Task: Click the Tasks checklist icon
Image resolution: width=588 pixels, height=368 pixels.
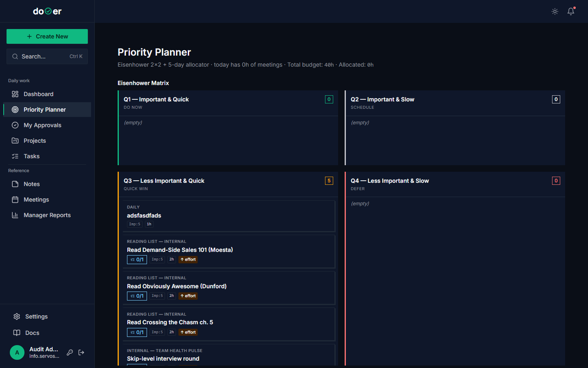Action: 15,156
